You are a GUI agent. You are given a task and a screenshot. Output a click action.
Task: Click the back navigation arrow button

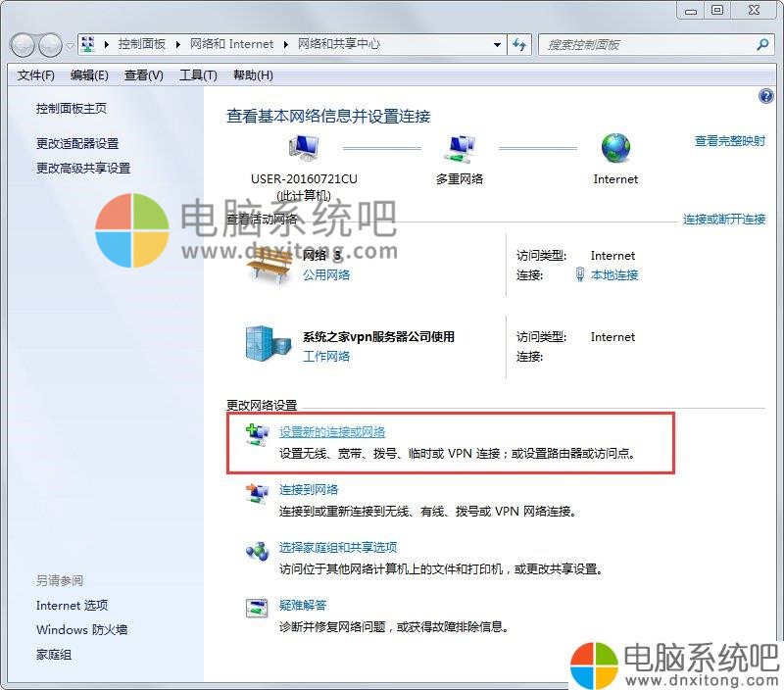click(23, 45)
